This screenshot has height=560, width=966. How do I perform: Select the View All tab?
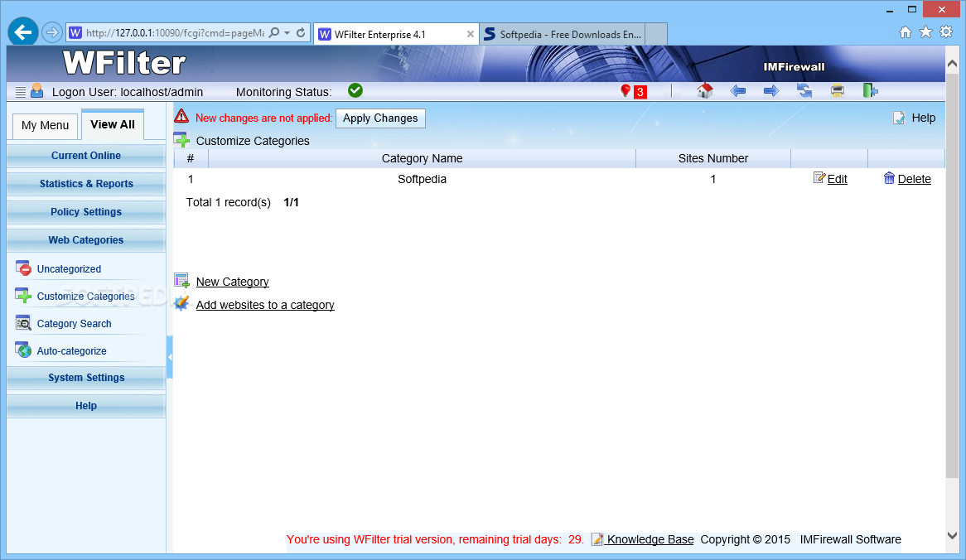tap(112, 124)
